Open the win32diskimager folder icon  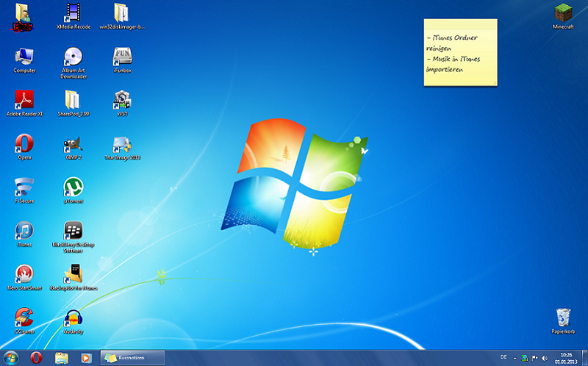tap(122, 15)
